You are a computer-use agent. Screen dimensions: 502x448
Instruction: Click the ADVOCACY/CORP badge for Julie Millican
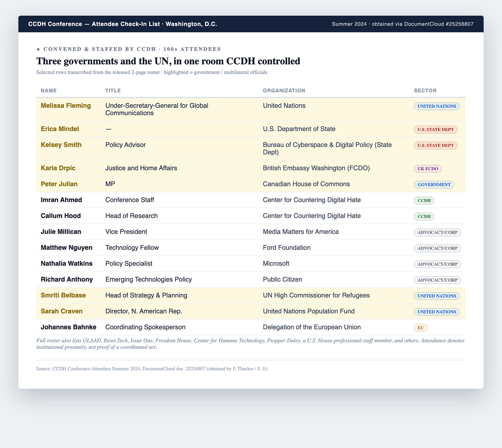(438, 232)
